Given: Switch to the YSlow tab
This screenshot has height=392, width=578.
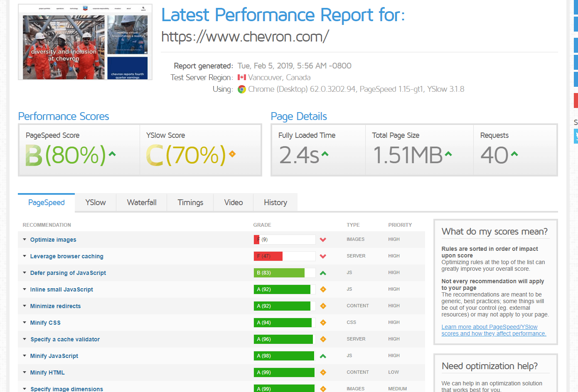Looking at the screenshot, I should [x=96, y=202].
